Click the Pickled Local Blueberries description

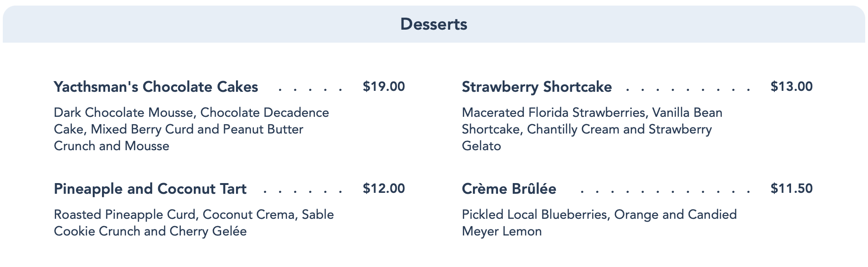pos(600,223)
